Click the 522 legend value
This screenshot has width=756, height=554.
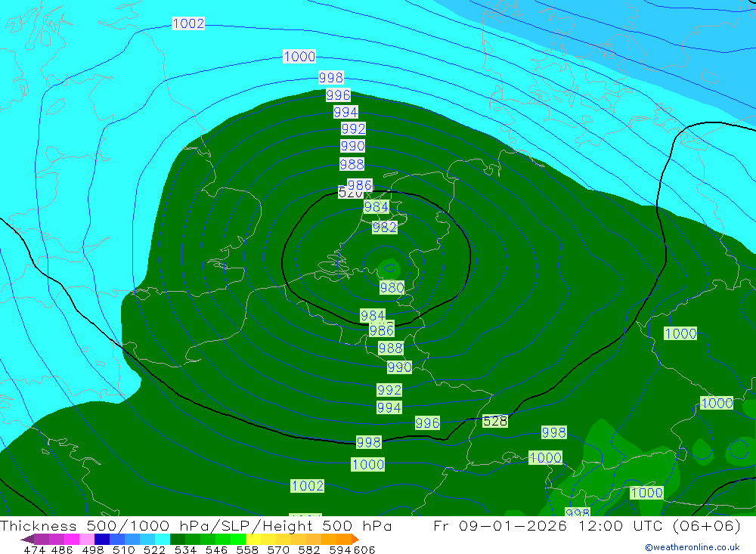[154, 549]
